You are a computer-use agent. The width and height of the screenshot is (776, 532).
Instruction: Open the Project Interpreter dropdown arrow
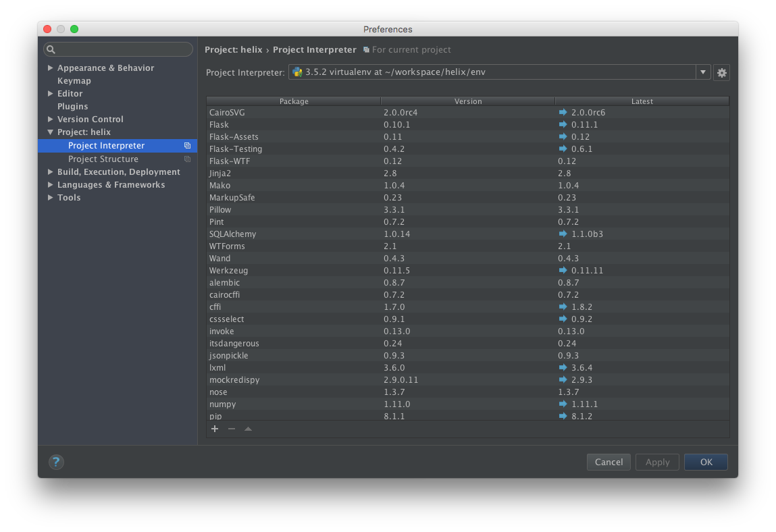703,72
